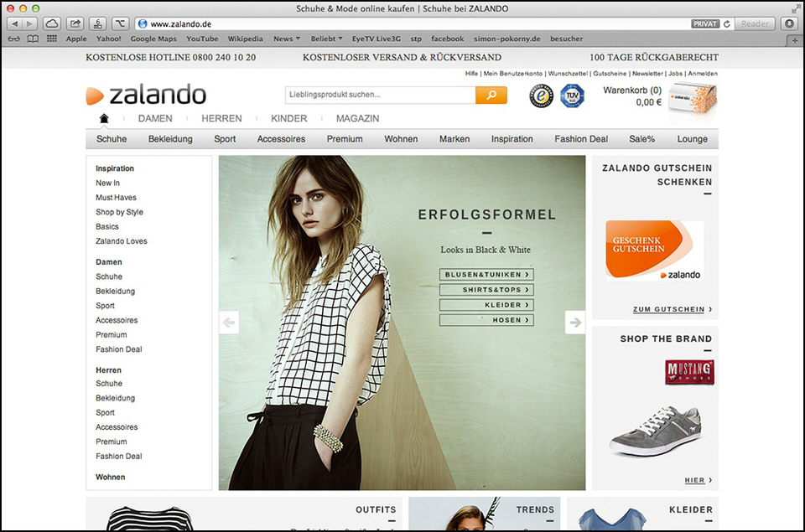Open the KINDER tab
Screen dimensions: 805x532
click(289, 118)
